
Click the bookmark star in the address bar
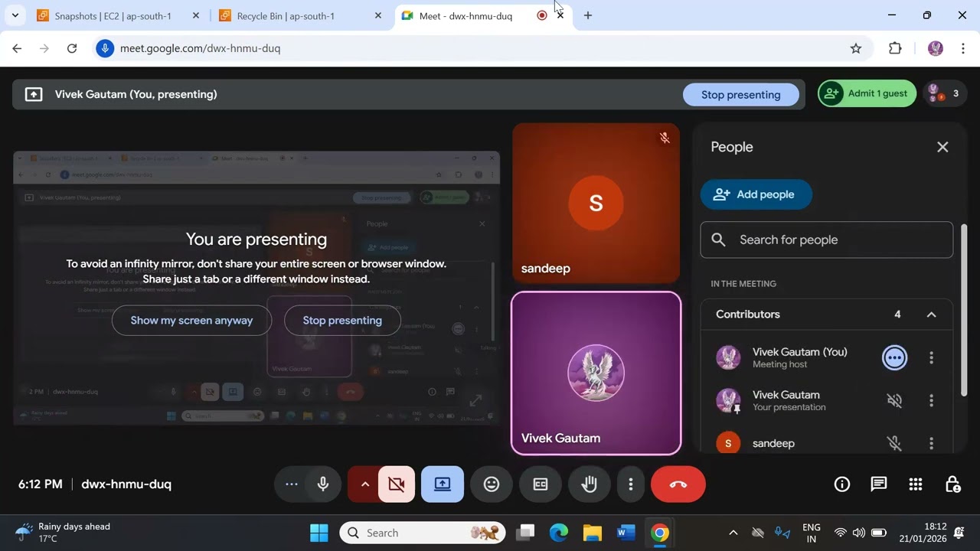point(856,48)
